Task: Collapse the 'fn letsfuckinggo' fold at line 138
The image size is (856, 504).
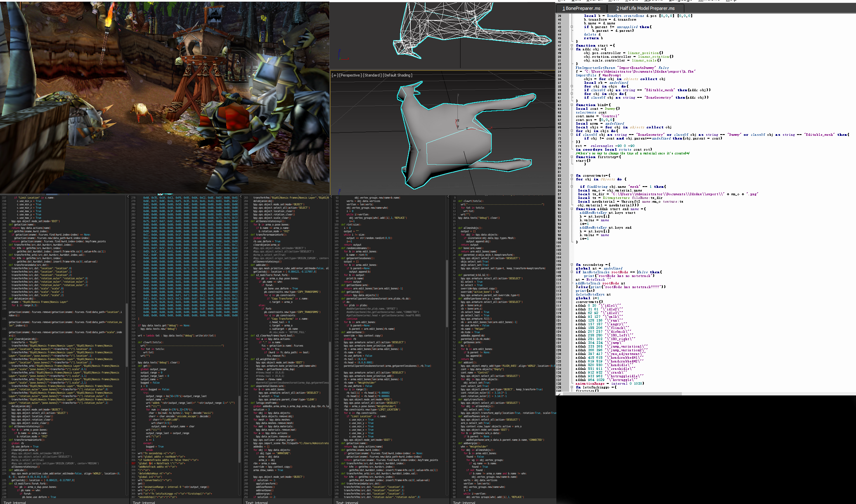Action: (572, 387)
